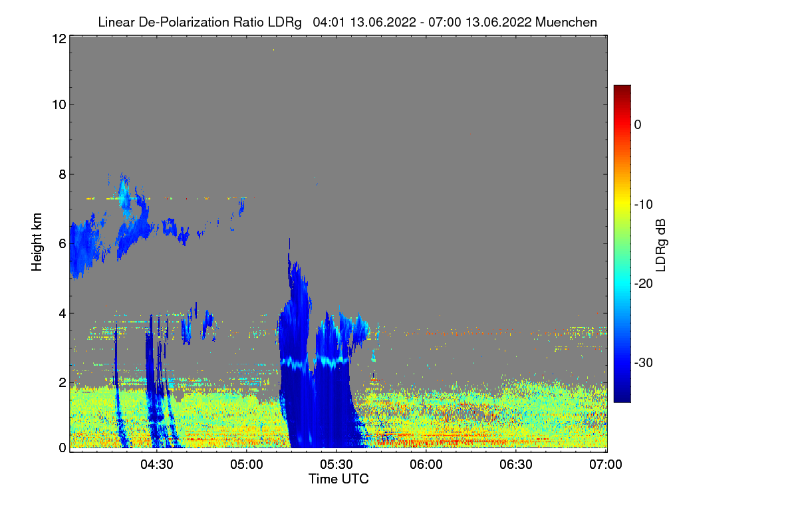Click the colorbar tick label "-20"
Viewport: 798px width, 532px height.
pos(644,283)
